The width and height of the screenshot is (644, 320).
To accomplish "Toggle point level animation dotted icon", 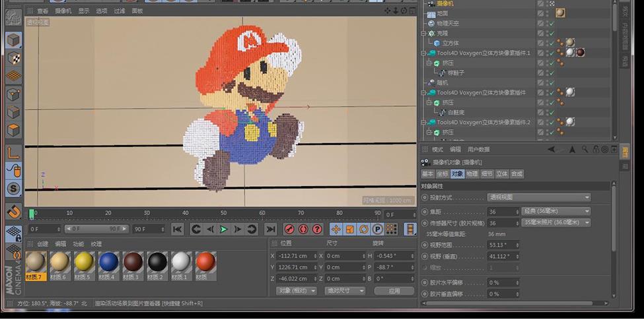I will click(392, 230).
